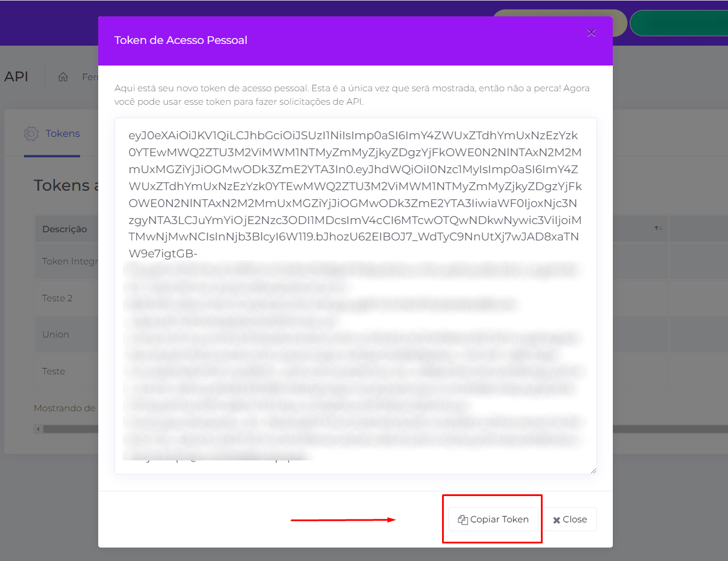
Task: Click the copy icon inside Copiar Token
Action: [463, 519]
